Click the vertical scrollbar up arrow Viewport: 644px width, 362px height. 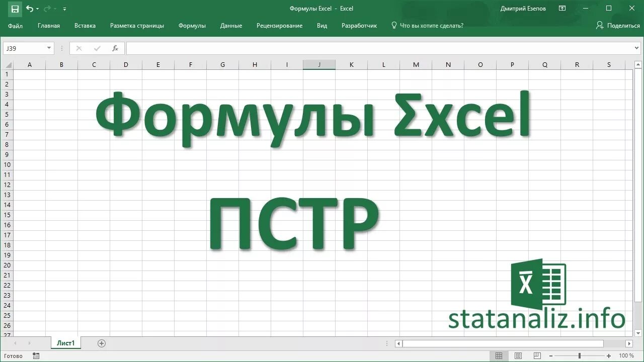638,64
